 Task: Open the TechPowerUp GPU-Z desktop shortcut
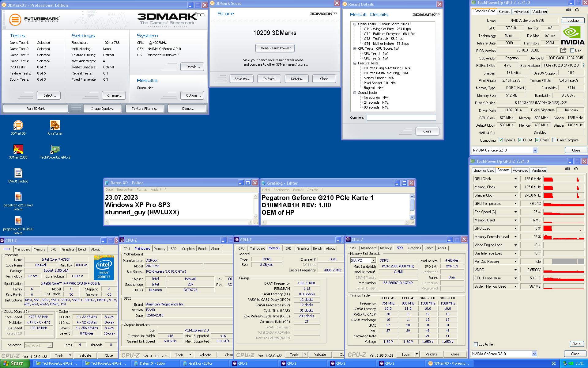coord(55,149)
